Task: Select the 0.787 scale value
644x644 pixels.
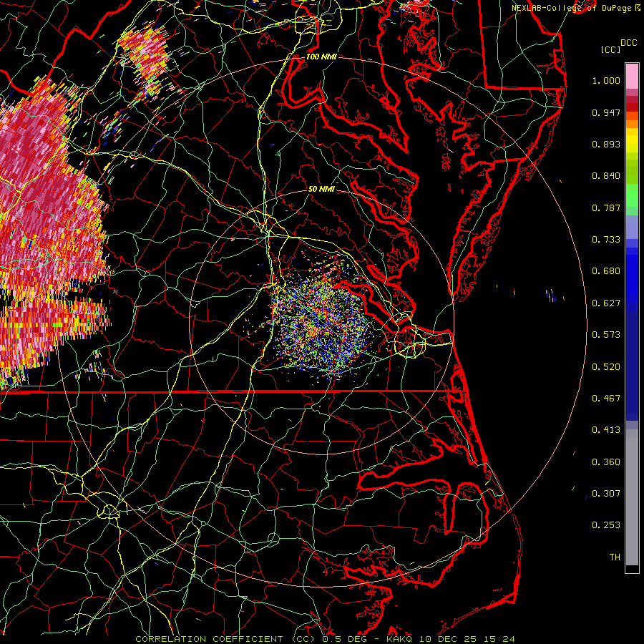Action: pyautogui.click(x=606, y=208)
